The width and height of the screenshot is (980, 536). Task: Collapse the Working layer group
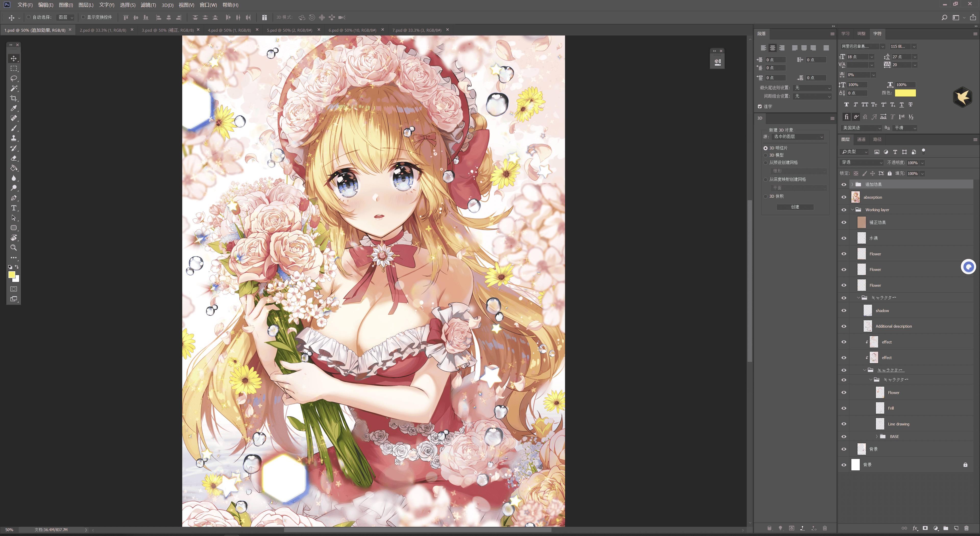[x=852, y=210]
